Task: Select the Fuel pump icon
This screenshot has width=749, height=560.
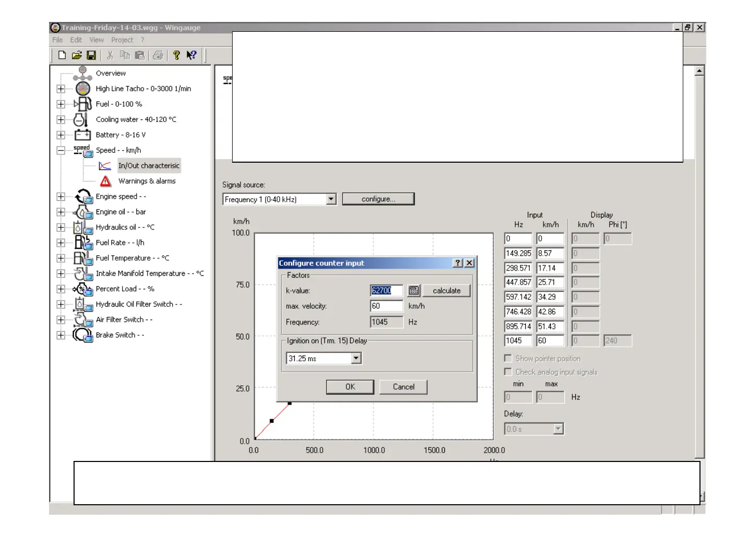Action: (x=83, y=104)
